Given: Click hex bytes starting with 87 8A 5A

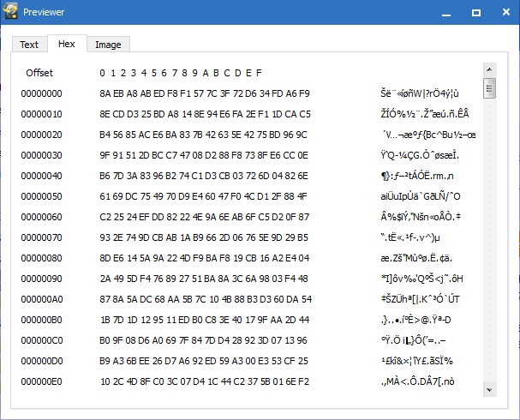Looking at the screenshot, I should point(206,299).
